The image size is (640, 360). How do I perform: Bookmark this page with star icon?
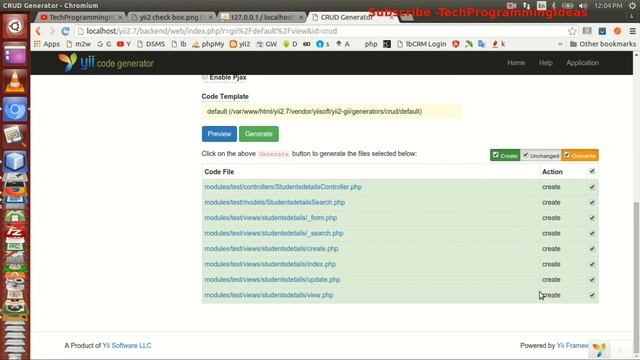point(572,31)
